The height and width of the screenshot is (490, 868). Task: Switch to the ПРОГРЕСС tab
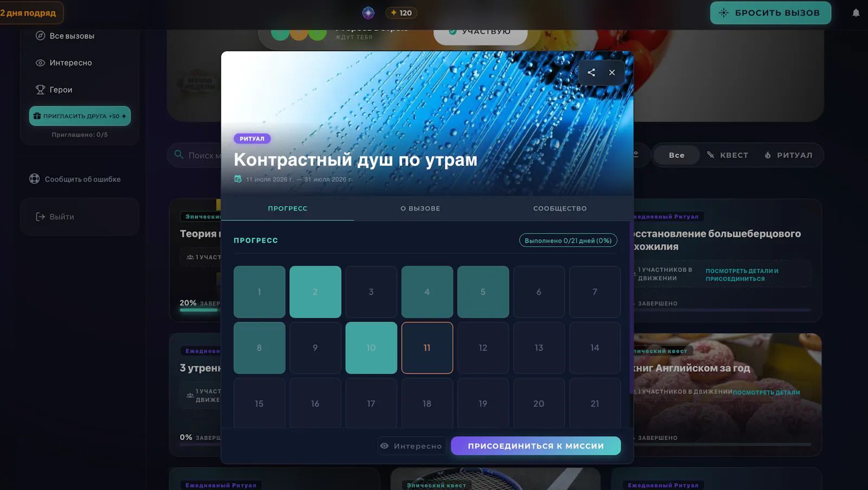(288, 208)
